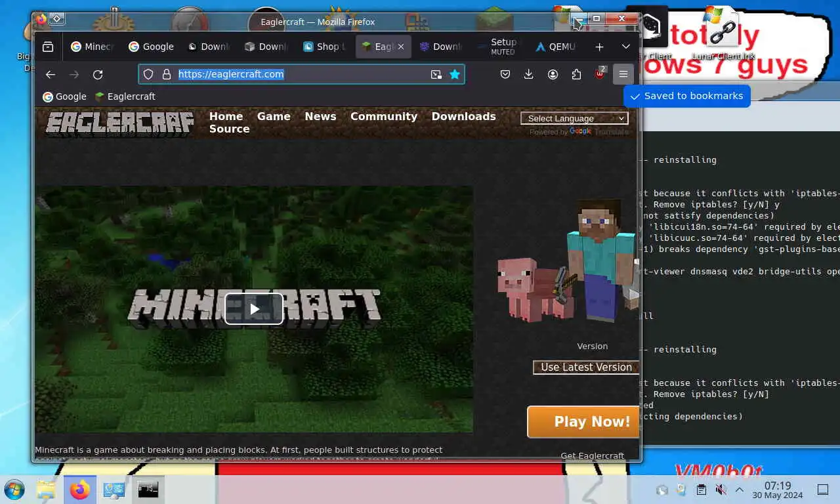Screen dimensions: 840x504
Task: Click the orange Play Now! button
Action: (583, 422)
